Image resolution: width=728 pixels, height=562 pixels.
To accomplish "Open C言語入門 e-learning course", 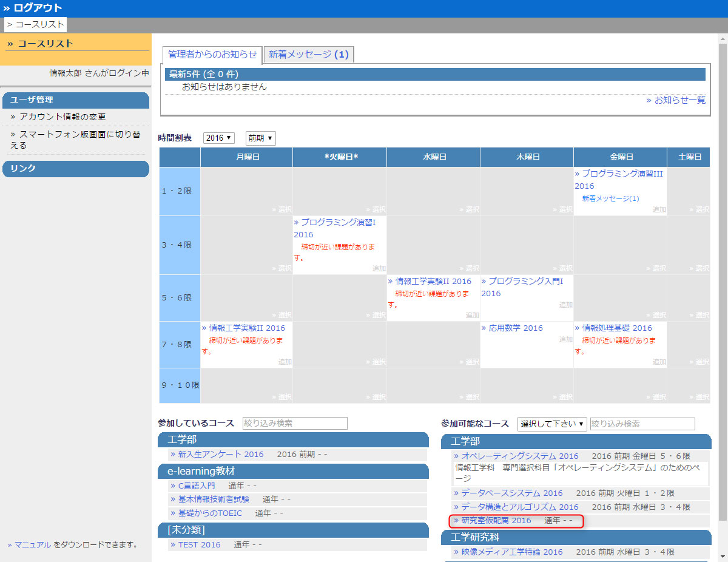I will point(196,486).
